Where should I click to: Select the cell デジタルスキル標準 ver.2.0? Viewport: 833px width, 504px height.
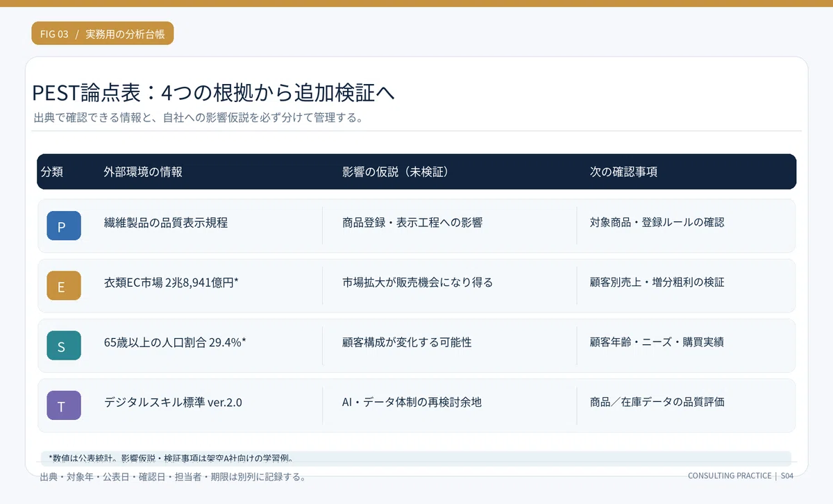pos(173,402)
